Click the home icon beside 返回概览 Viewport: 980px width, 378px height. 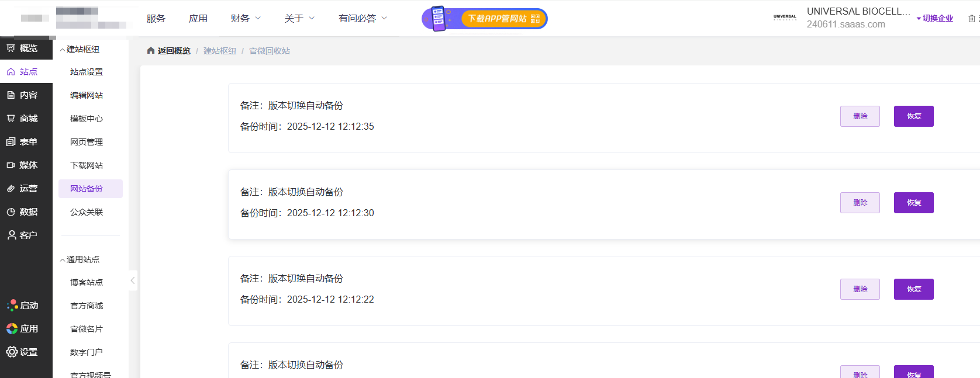pos(151,51)
